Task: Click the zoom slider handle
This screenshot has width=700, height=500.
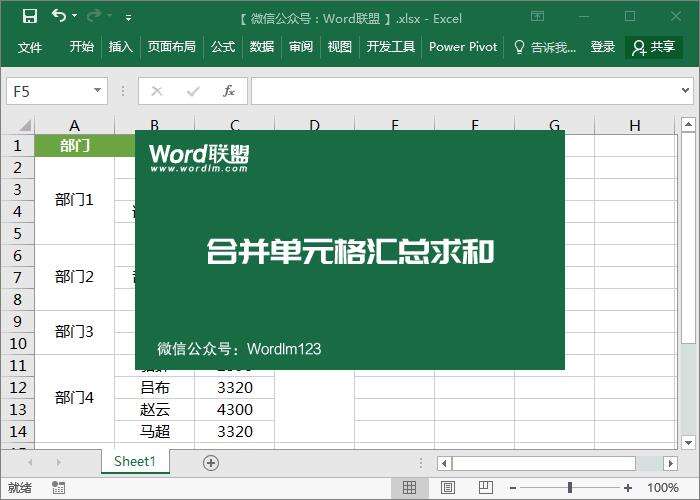Action: click(x=570, y=488)
